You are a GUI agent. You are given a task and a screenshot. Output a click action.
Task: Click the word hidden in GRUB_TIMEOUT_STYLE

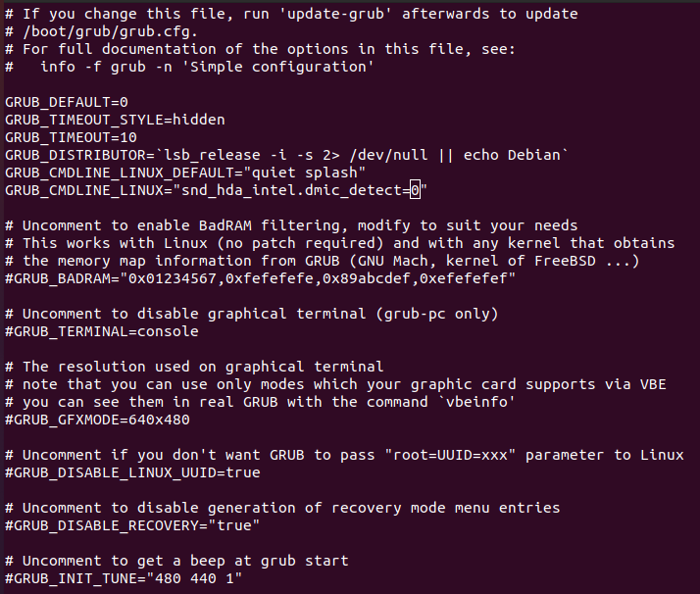tap(199, 120)
